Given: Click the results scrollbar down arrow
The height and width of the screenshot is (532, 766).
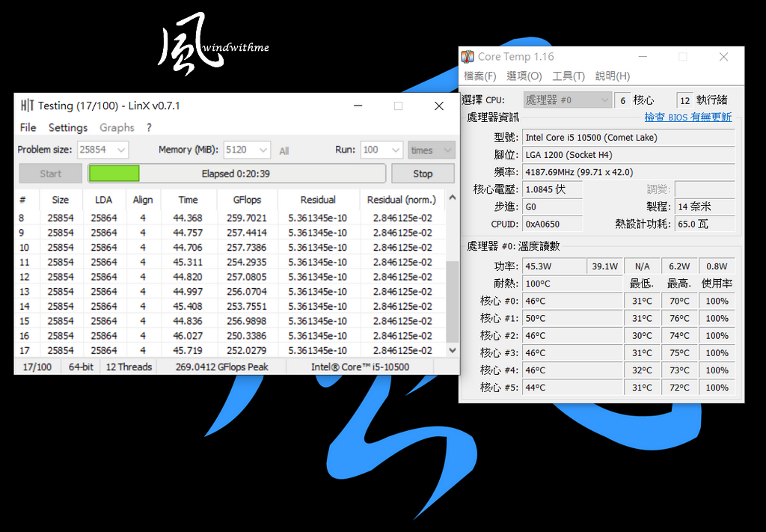Looking at the screenshot, I should click(x=453, y=349).
